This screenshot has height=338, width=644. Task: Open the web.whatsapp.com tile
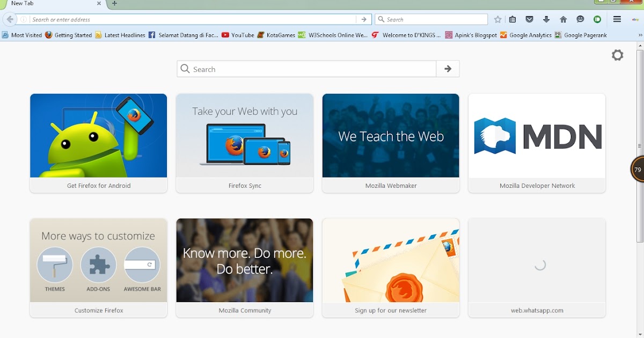[537, 268]
